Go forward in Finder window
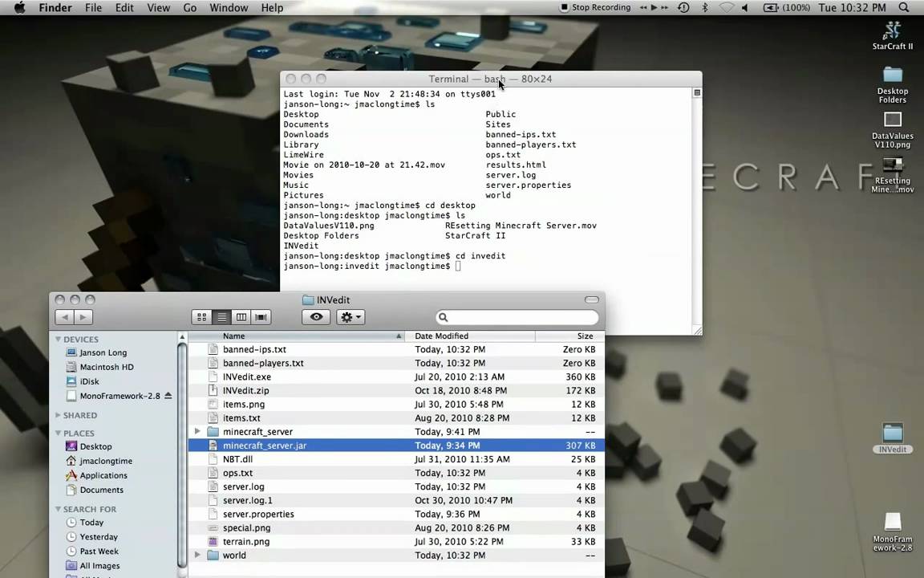The width and height of the screenshot is (924, 578). coord(83,317)
